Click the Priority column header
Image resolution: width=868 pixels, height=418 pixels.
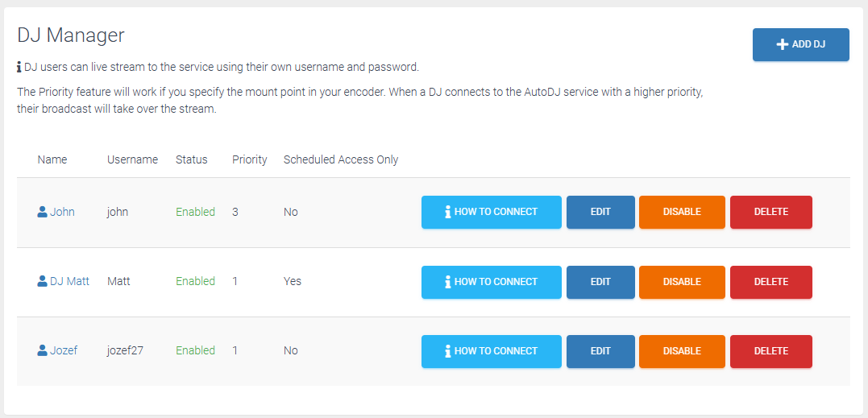pyautogui.click(x=250, y=159)
